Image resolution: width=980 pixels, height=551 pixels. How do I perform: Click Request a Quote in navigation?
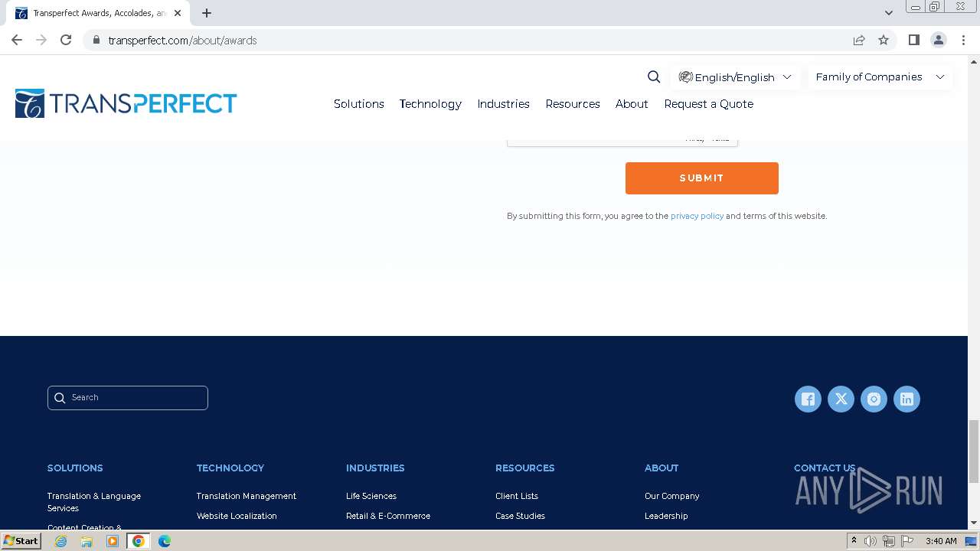point(709,104)
